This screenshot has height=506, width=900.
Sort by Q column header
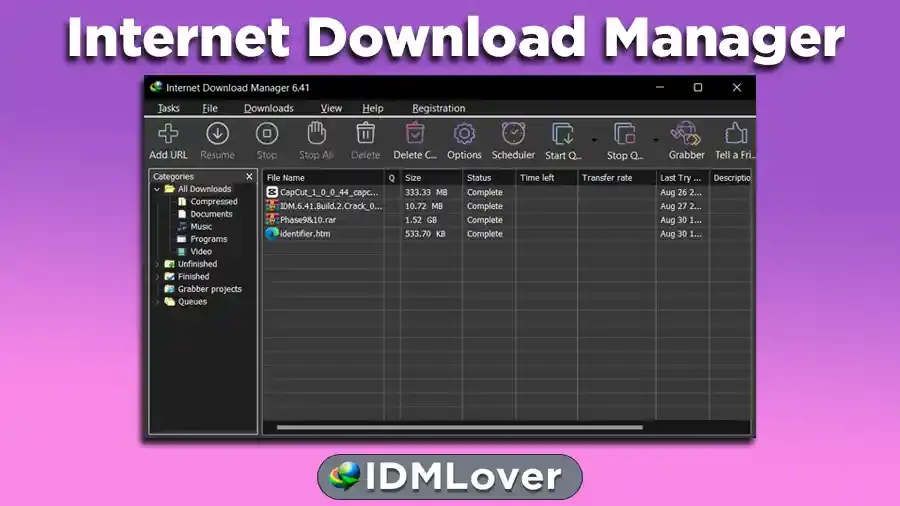coord(392,178)
